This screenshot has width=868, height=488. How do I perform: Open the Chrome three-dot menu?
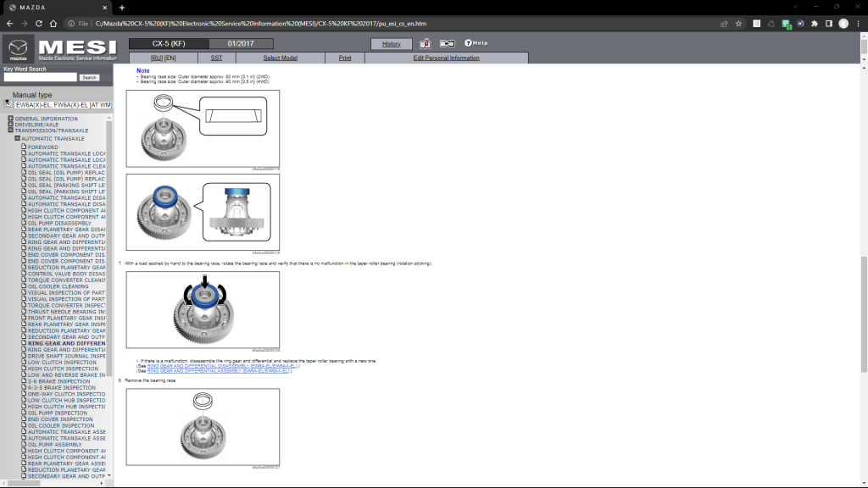(x=858, y=24)
